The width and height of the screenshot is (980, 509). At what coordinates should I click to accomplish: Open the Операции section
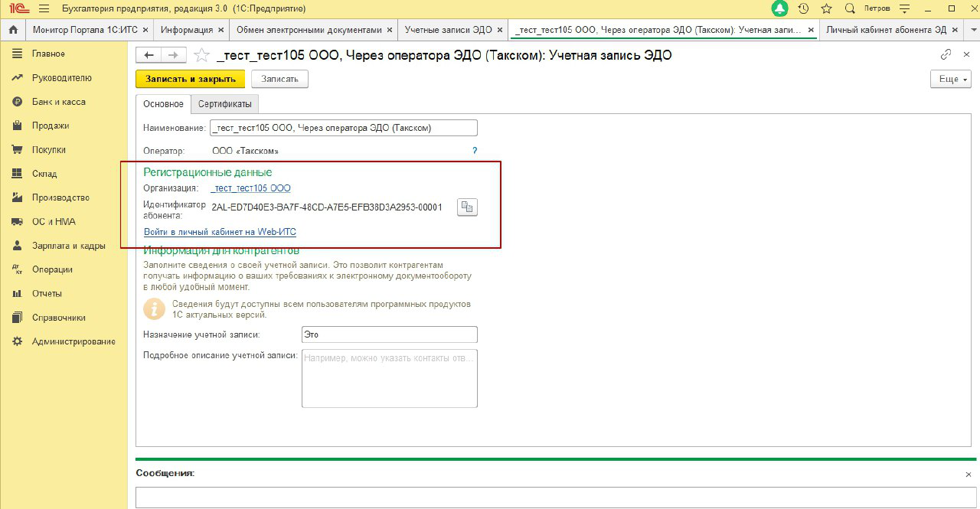(52, 269)
